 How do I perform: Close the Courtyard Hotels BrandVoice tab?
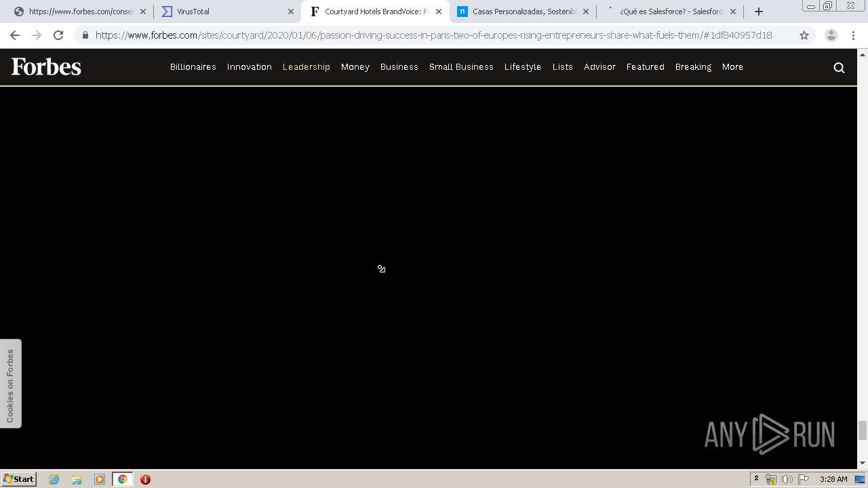point(439,12)
